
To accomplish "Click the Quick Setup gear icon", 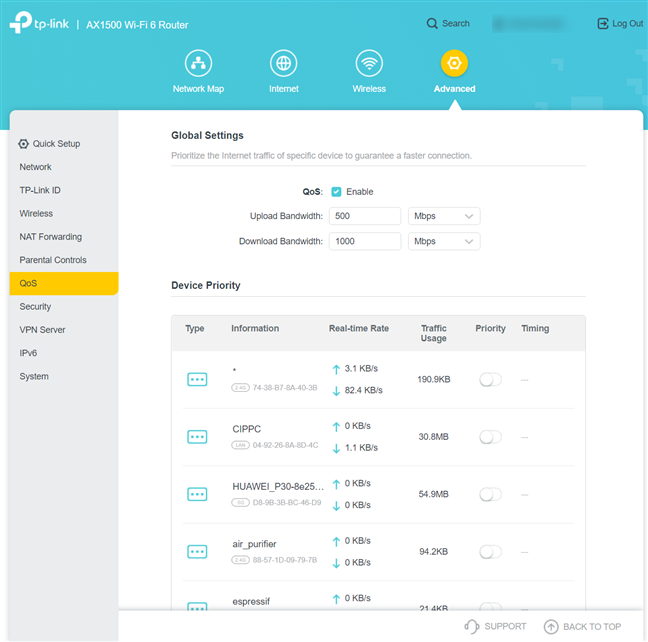I will [x=24, y=143].
